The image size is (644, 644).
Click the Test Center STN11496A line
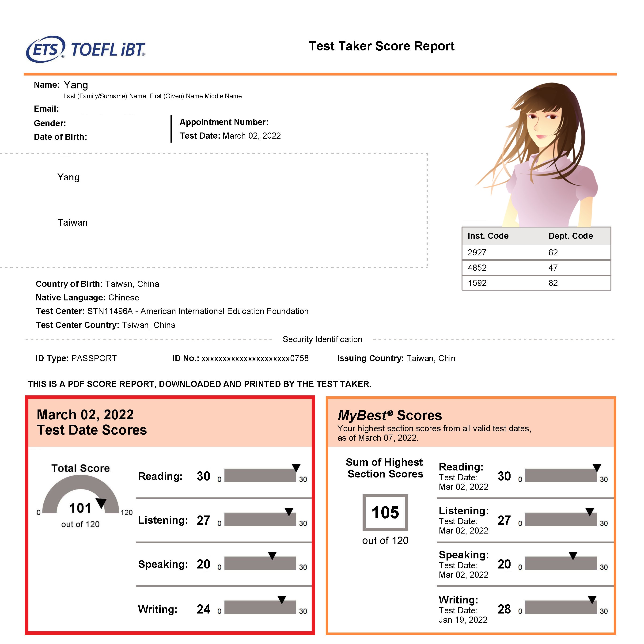click(172, 311)
